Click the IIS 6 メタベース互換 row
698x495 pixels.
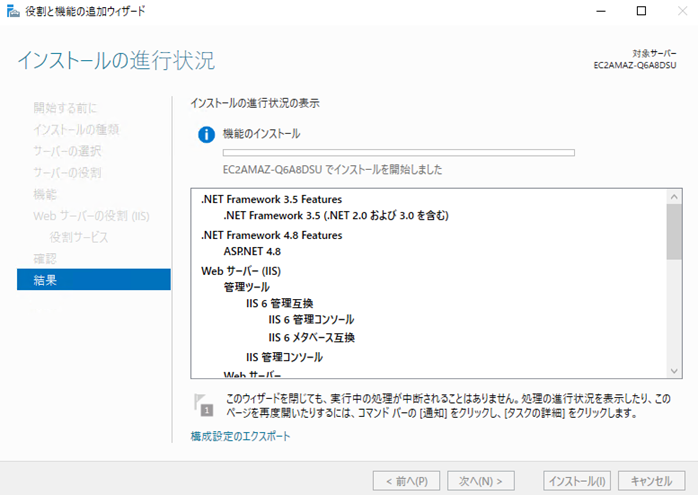[x=311, y=337]
